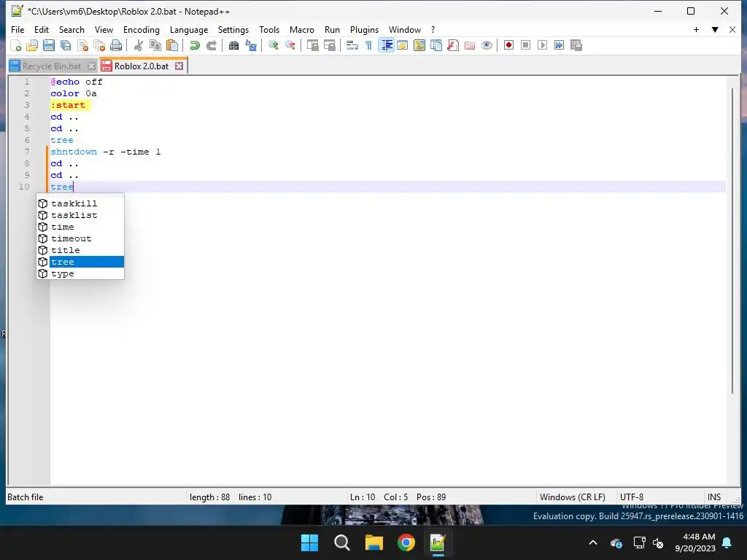Toggle the monitoring eye icon
This screenshot has width=747, height=560.
pyautogui.click(x=487, y=45)
